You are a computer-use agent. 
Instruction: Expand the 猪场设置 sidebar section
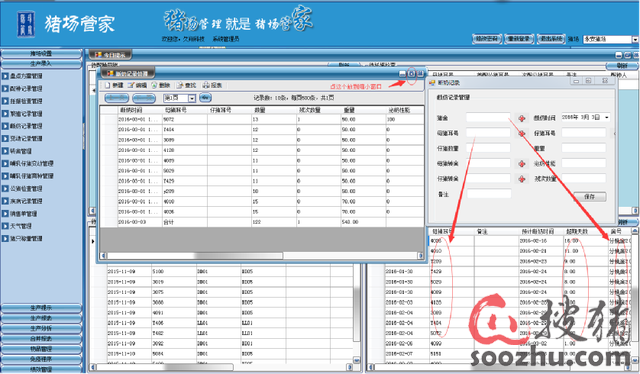pos(41,53)
